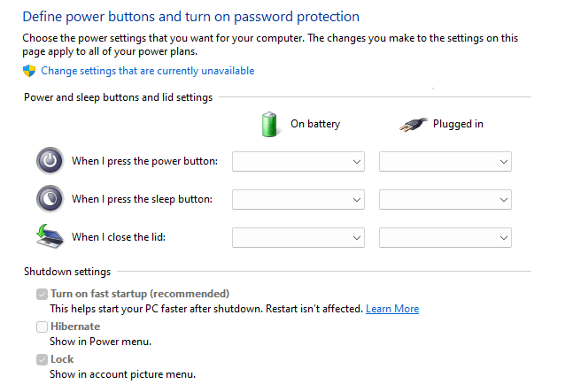This screenshot has height=392, width=565.
Task: Enable the Hibernate checkbox
Action: tap(42, 327)
